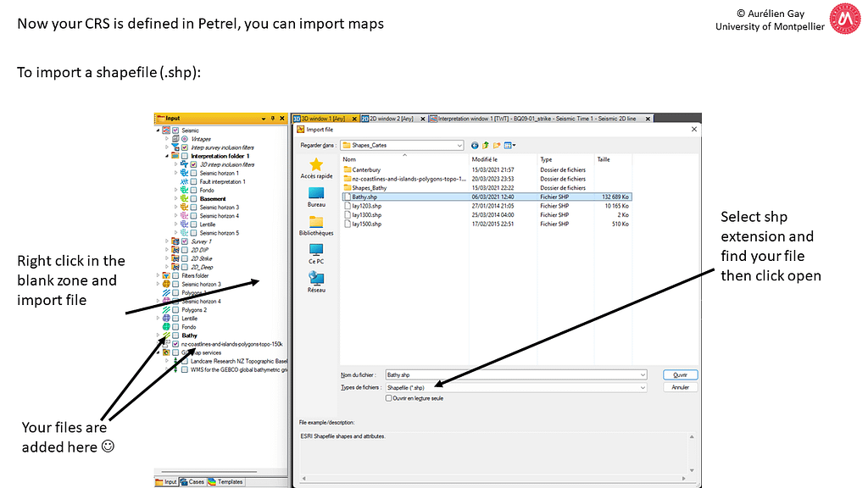Select the lay1300.shp file
Image resolution: width=868 pixels, height=488 pixels.
coord(366,215)
